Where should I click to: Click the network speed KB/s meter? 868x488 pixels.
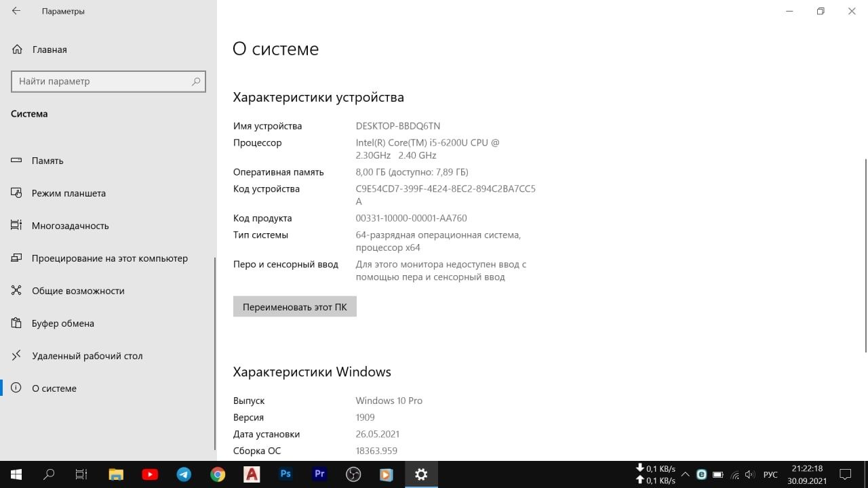click(655, 474)
